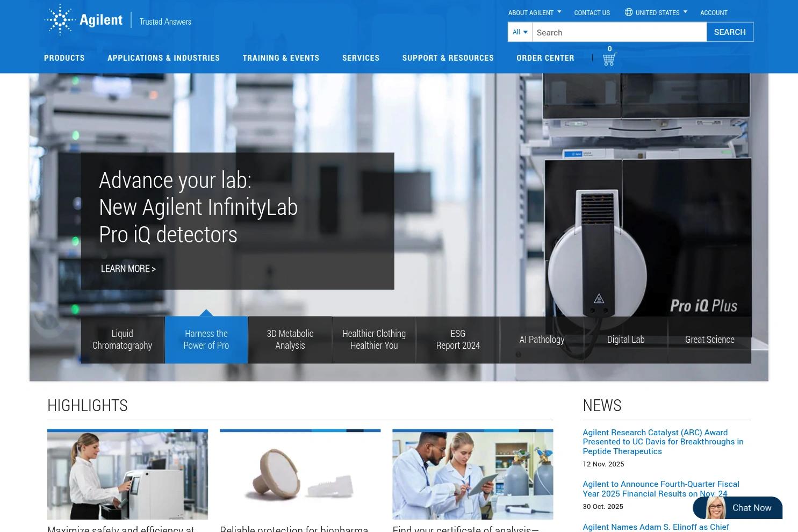Click the cart item count 0

[x=609, y=48]
